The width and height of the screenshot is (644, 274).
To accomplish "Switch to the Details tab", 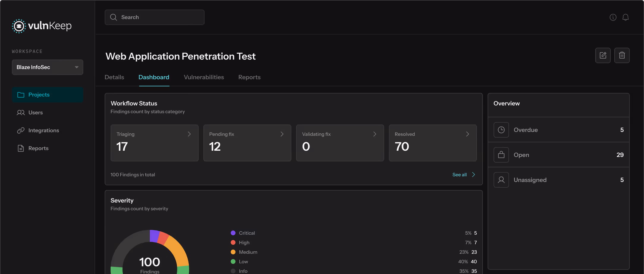I will click(114, 77).
